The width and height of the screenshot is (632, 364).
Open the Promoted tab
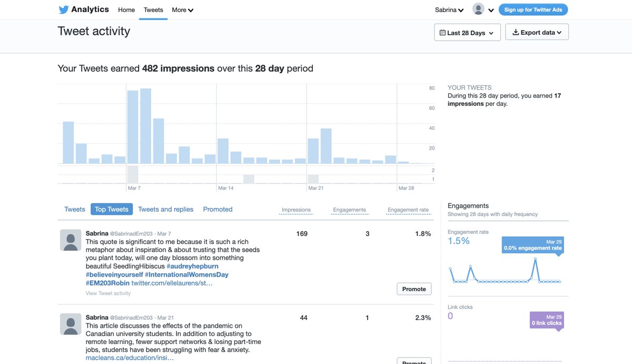click(218, 209)
